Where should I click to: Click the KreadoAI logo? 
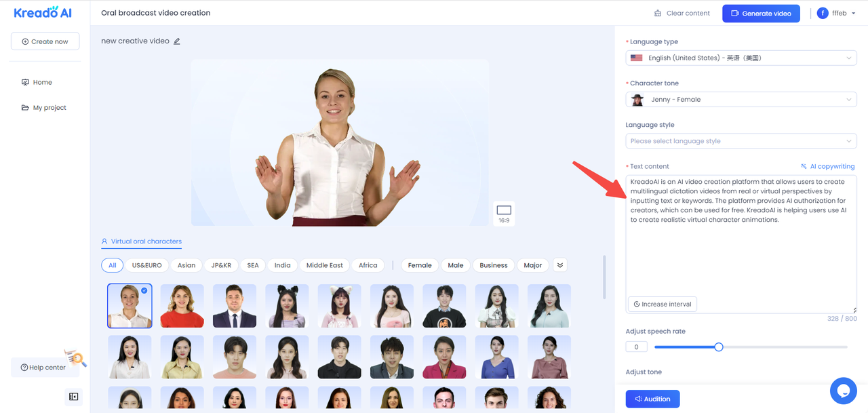43,13
